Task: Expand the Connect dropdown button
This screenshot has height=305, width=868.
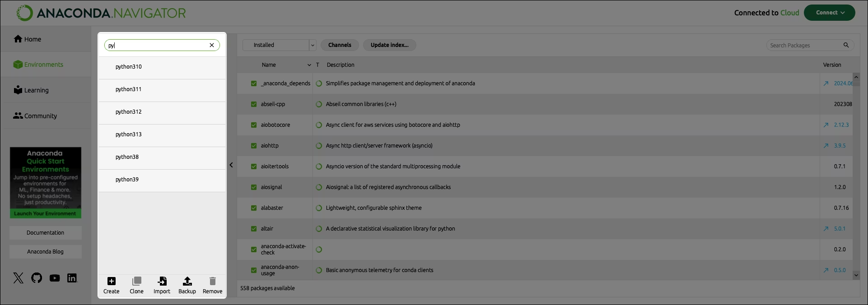Action: pyautogui.click(x=829, y=13)
